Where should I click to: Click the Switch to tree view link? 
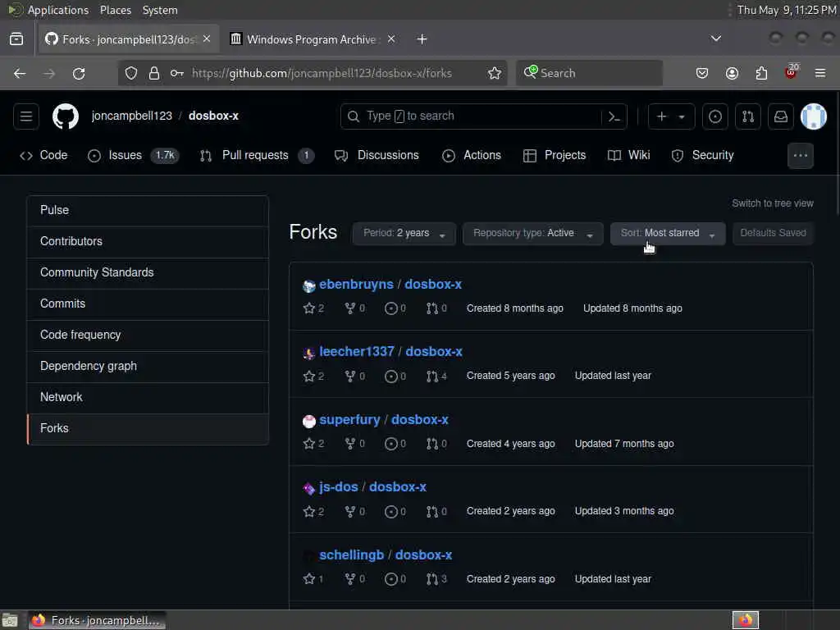(x=772, y=203)
